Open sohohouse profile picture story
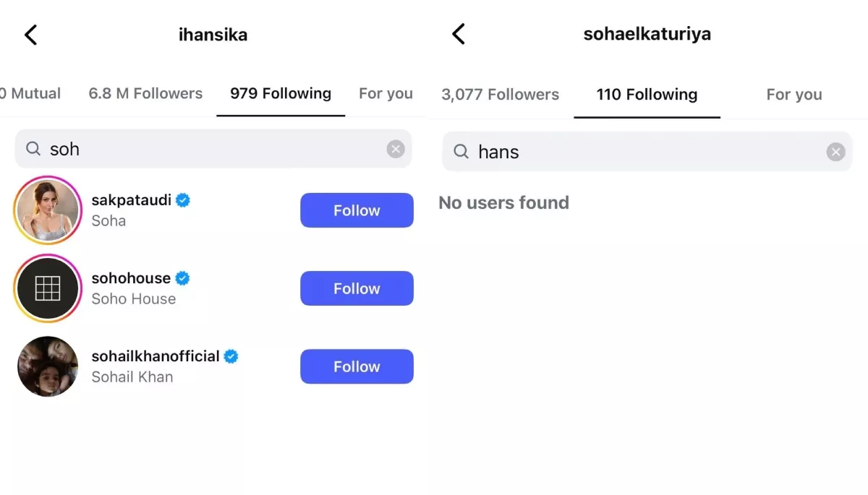The image size is (868, 495). pos(48,288)
